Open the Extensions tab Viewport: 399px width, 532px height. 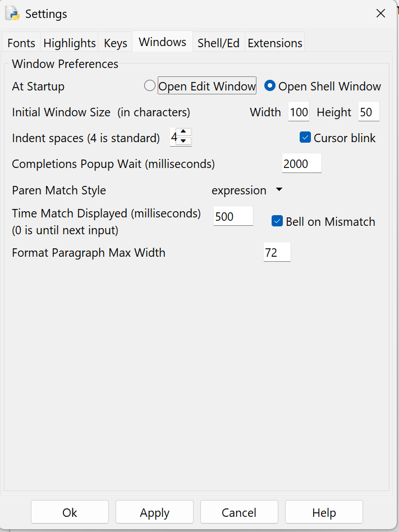click(x=275, y=43)
